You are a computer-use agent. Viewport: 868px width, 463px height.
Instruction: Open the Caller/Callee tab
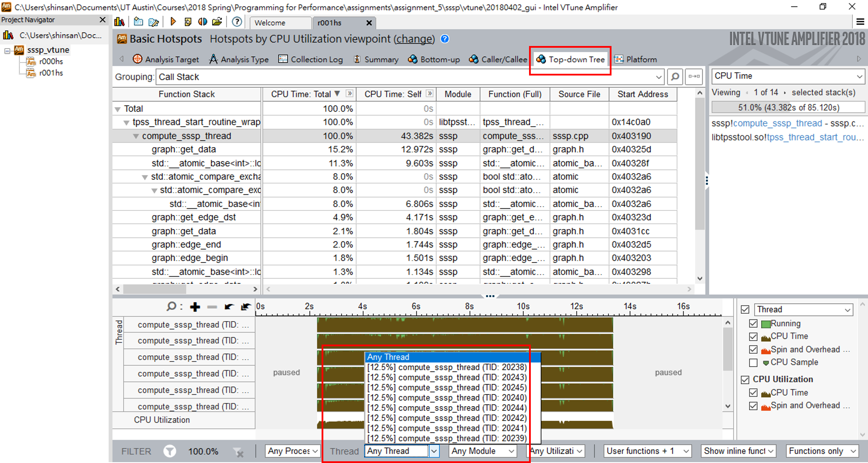(x=498, y=59)
